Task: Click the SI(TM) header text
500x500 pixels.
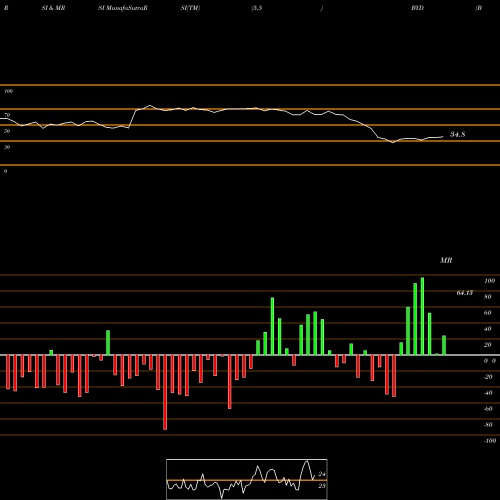Action: click(x=190, y=8)
